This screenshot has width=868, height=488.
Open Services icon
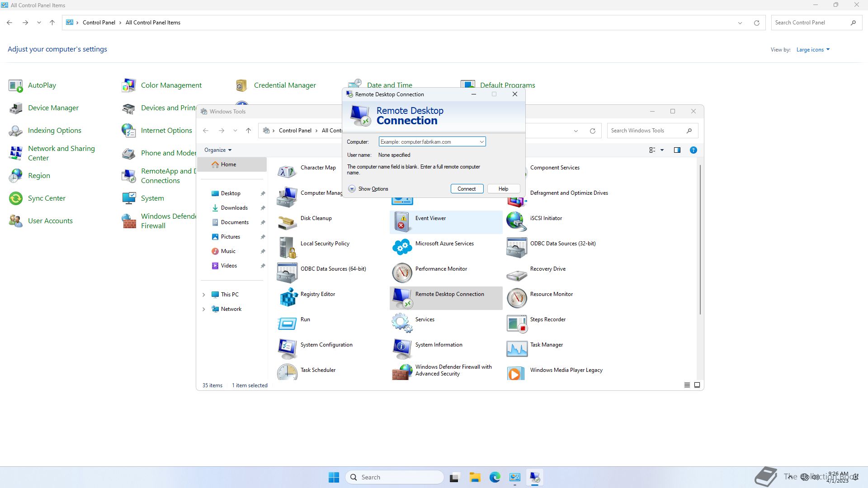(x=402, y=324)
